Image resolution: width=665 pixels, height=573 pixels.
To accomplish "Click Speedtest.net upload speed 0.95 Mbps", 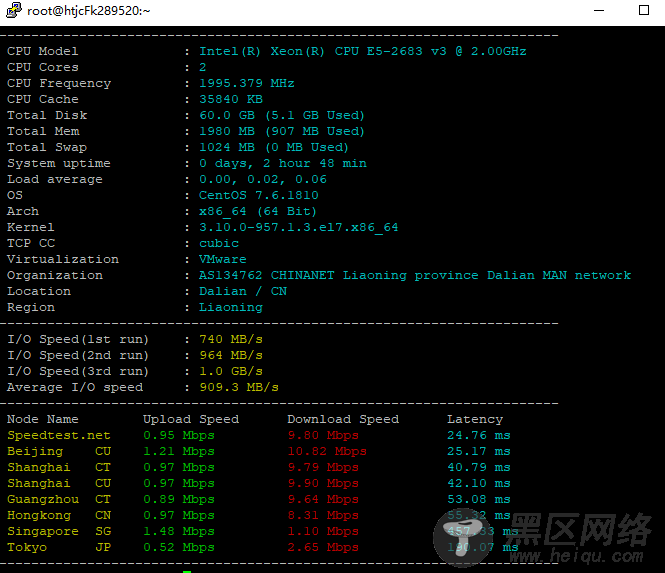I will [179, 435].
